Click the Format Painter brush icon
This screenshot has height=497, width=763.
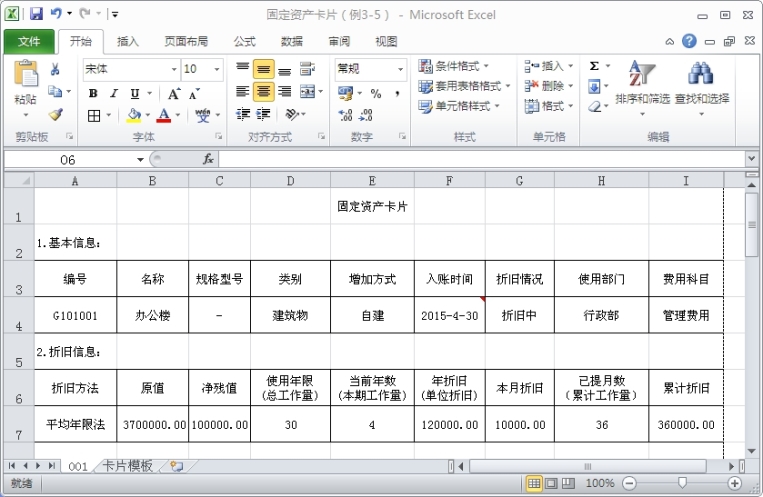55,115
